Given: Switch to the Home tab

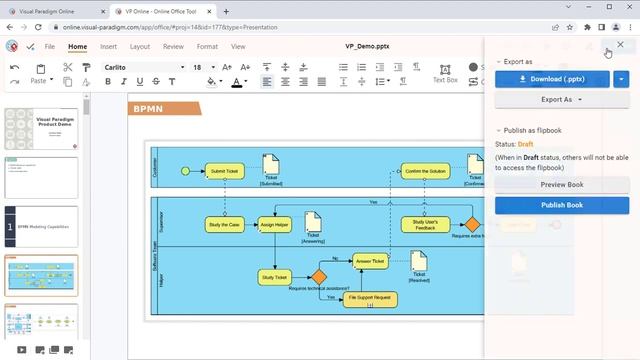Looking at the screenshot, I should [x=78, y=47].
